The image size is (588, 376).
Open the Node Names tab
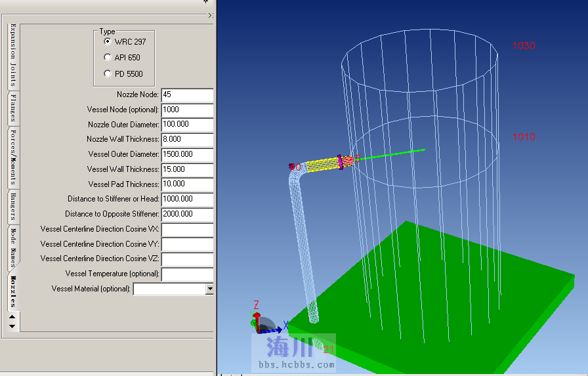13,248
